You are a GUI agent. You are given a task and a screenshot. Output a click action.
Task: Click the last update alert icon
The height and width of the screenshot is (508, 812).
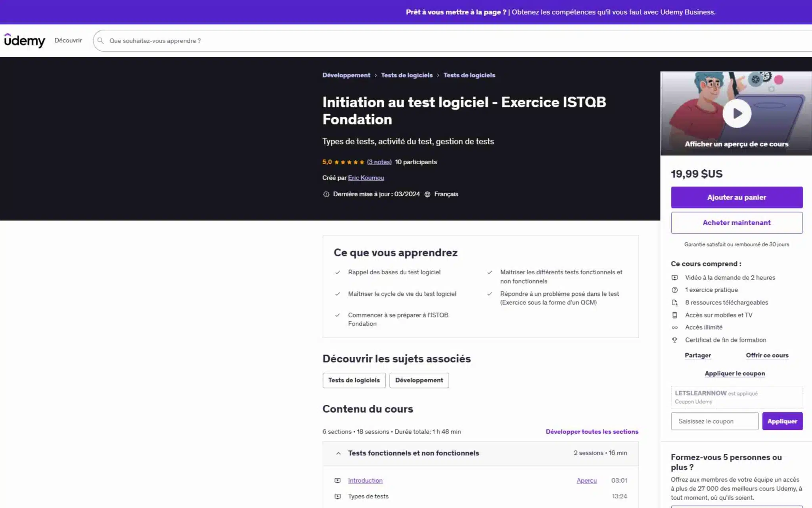coord(326,194)
